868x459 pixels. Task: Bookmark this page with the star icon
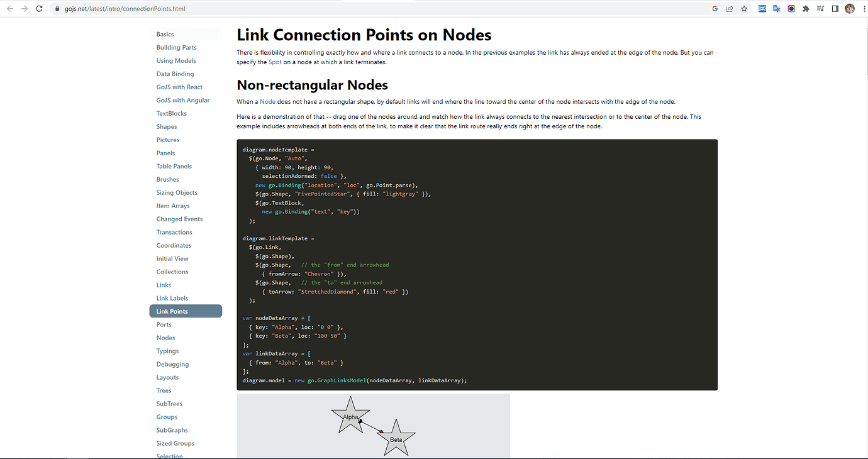pos(744,9)
